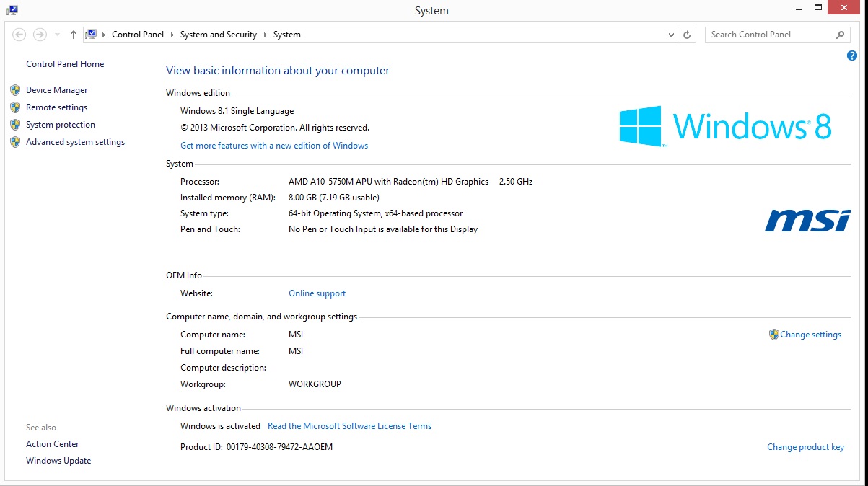The width and height of the screenshot is (868, 486).
Task: Open Action Center under See also
Action: point(53,444)
